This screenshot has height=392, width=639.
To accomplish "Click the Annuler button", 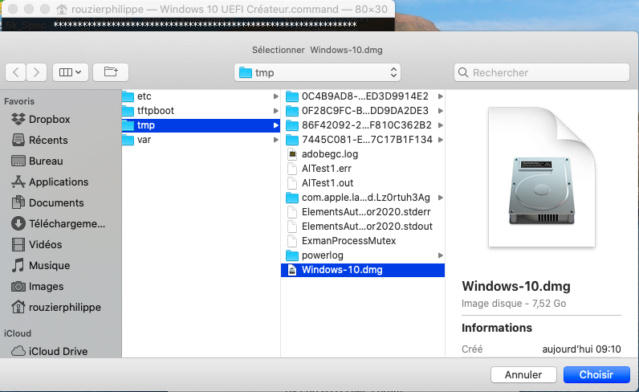I will [x=523, y=374].
